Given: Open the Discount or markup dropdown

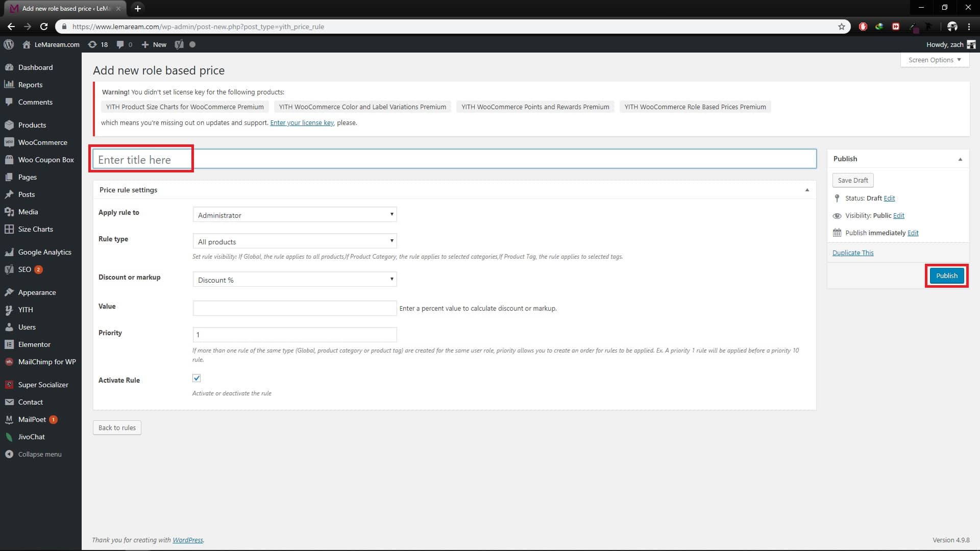Looking at the screenshot, I should coord(295,280).
